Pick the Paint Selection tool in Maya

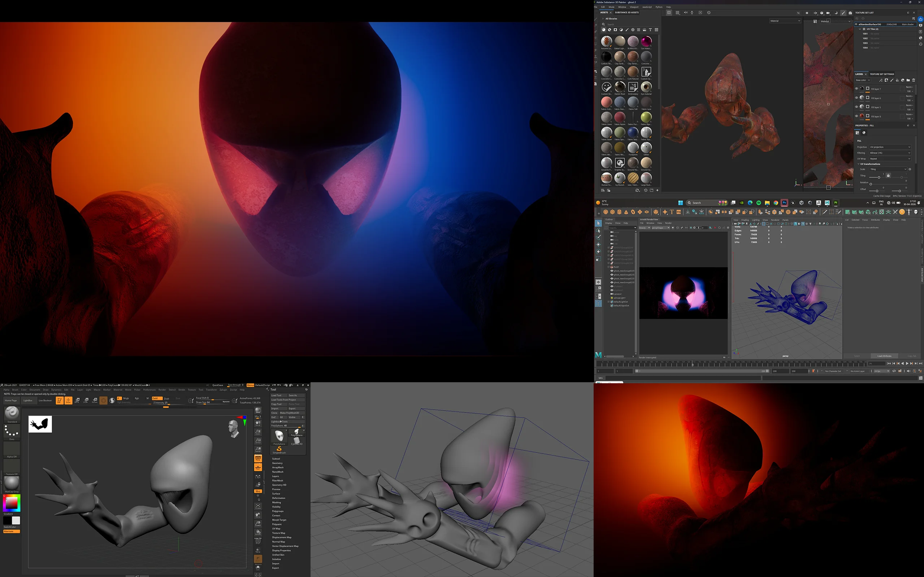pyautogui.click(x=598, y=237)
